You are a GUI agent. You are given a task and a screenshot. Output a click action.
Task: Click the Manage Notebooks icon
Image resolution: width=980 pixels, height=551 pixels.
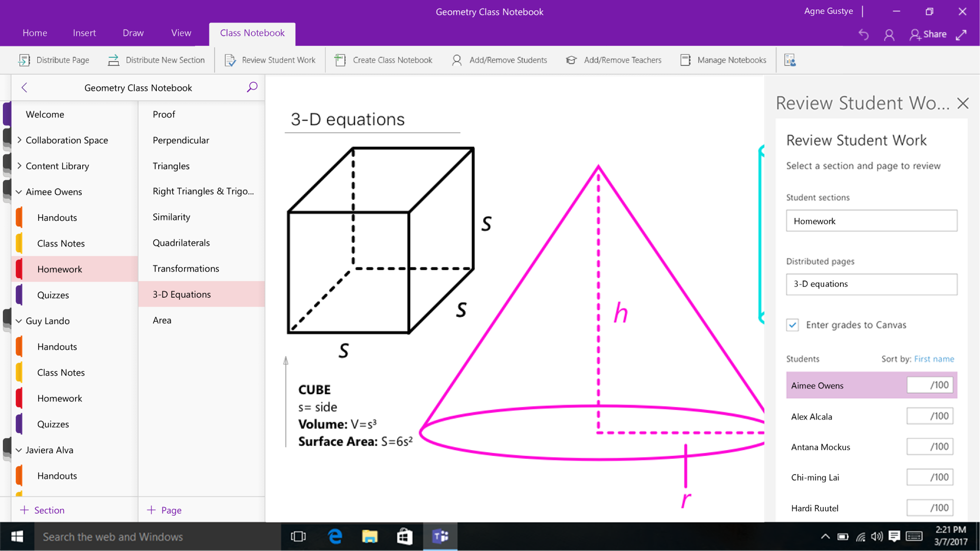[685, 60]
